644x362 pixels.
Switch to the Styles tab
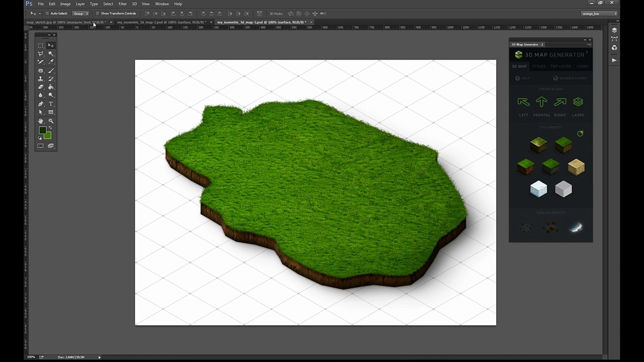click(x=539, y=66)
